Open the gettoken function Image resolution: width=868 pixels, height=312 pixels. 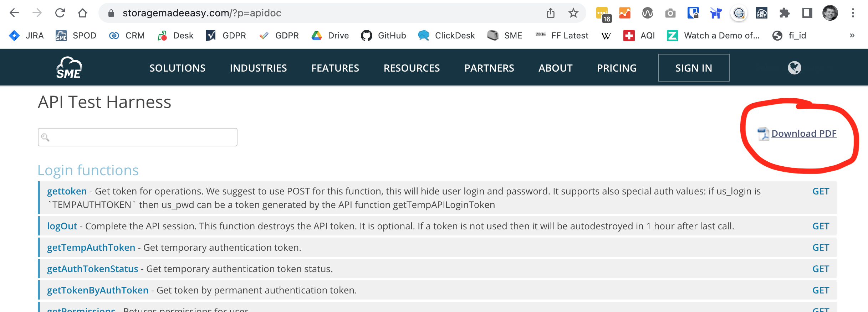(67, 191)
